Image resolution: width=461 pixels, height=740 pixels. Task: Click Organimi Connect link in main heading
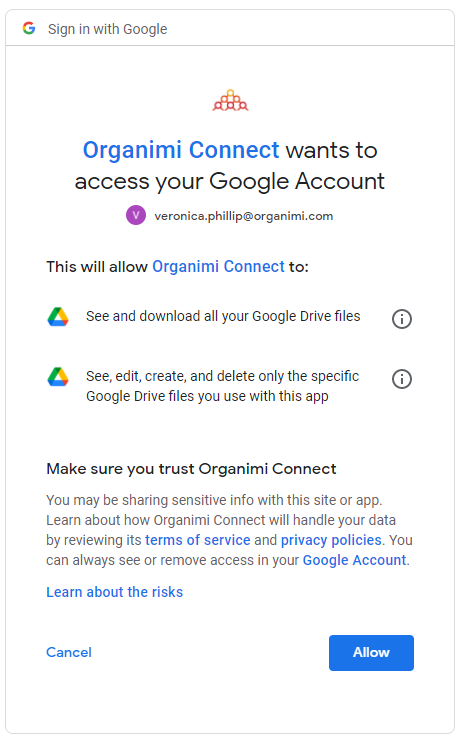181,150
